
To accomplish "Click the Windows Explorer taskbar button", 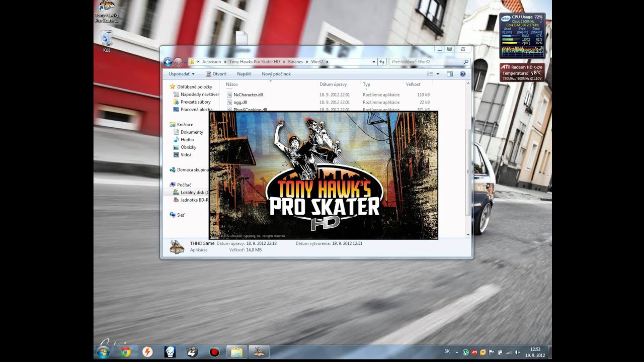I will tap(236, 352).
